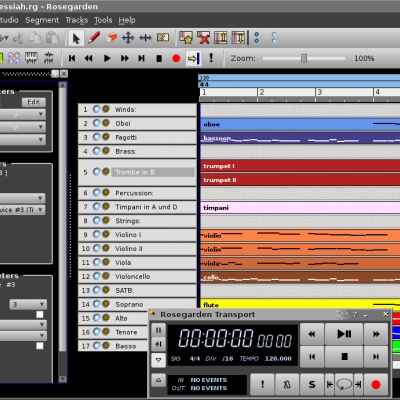The width and height of the screenshot is (400, 400).
Task: Click Transport rewind double-arrow button
Action: pyautogui.click(x=312, y=334)
